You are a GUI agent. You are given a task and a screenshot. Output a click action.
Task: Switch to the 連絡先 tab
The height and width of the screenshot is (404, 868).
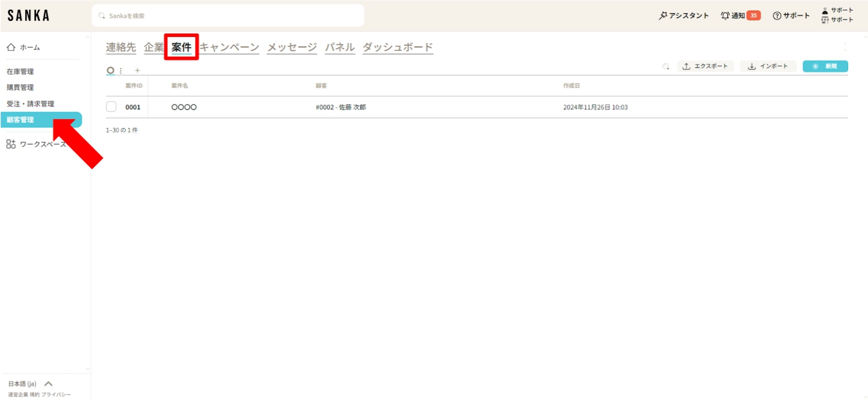pos(121,47)
